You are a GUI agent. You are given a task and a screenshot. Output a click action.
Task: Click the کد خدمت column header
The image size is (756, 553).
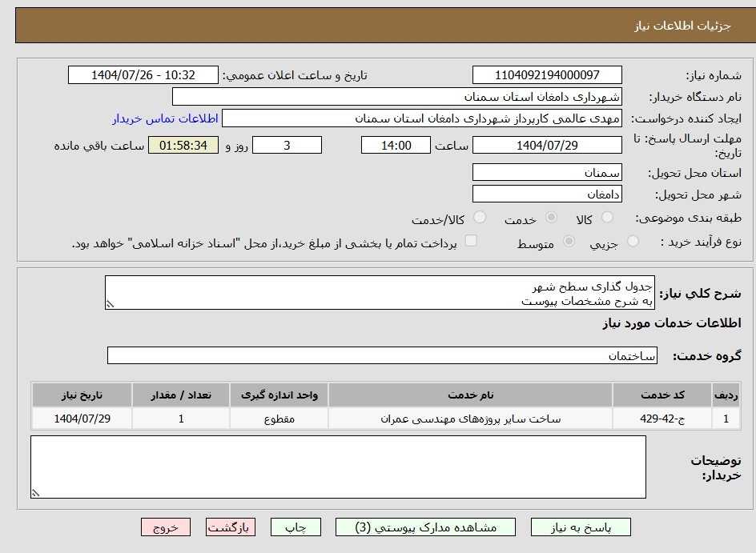662,395
